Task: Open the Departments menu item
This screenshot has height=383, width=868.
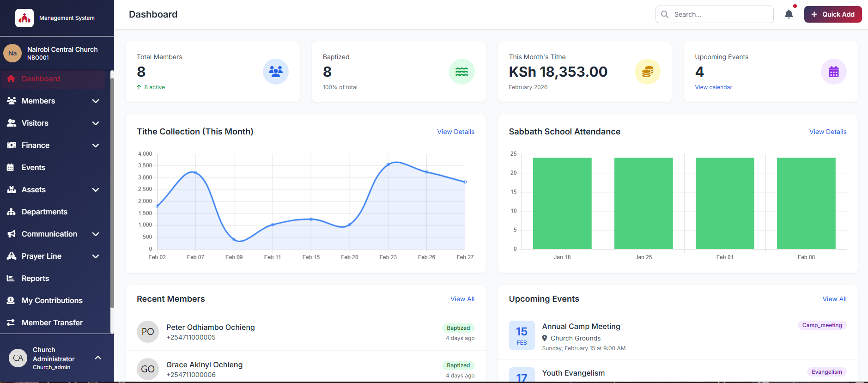Action: (53, 212)
